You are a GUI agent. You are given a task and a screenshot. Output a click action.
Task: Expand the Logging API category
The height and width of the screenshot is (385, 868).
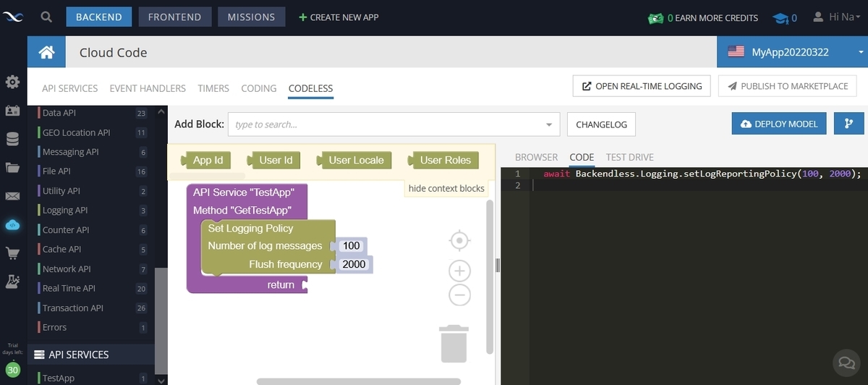93,210
